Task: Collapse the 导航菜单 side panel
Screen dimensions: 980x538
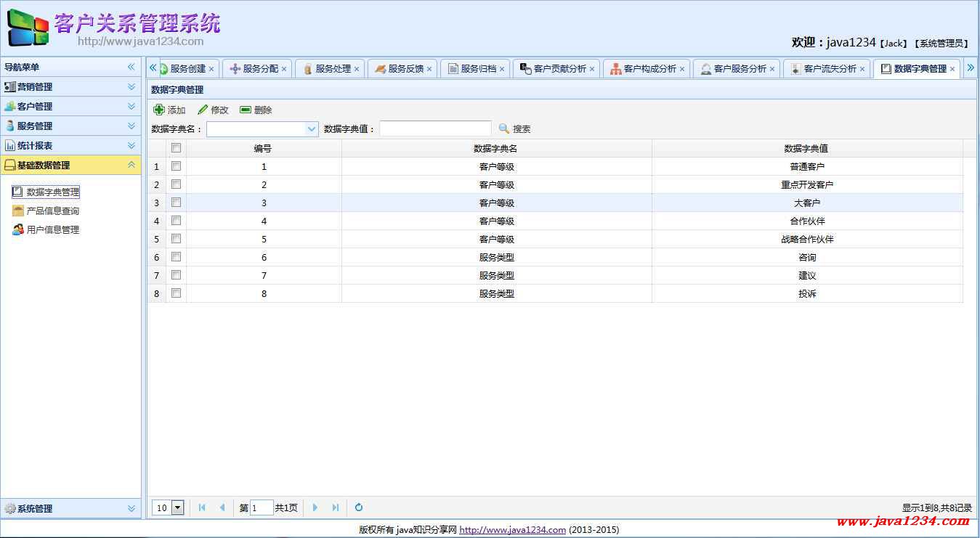Action: coord(131,67)
